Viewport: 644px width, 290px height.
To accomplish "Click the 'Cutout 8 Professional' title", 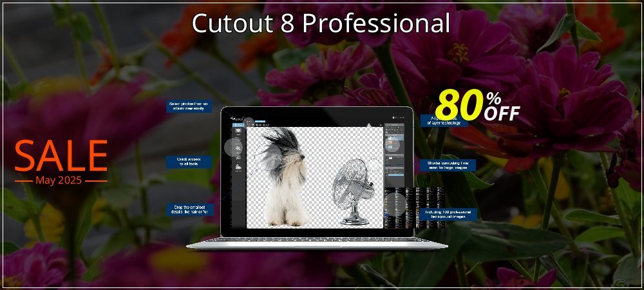I will pyautogui.click(x=321, y=23).
